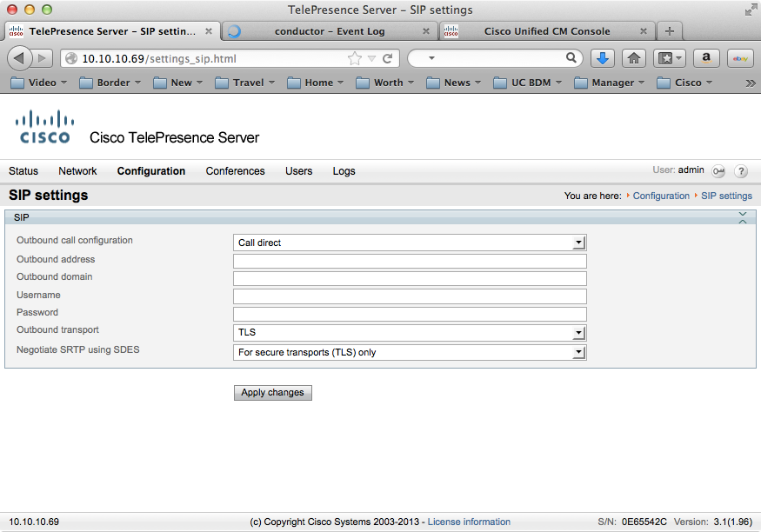Click the browser forward arrow
Image resolution: width=761 pixels, height=532 pixels.
click(43, 58)
